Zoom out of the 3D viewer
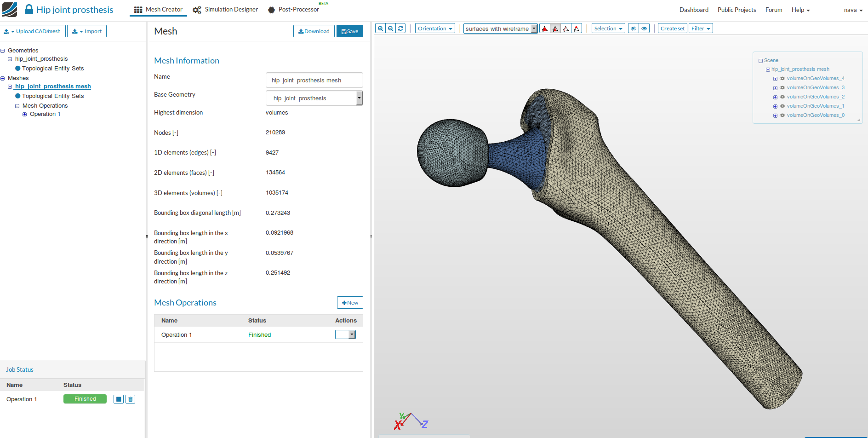The height and width of the screenshot is (438, 868). click(x=390, y=29)
